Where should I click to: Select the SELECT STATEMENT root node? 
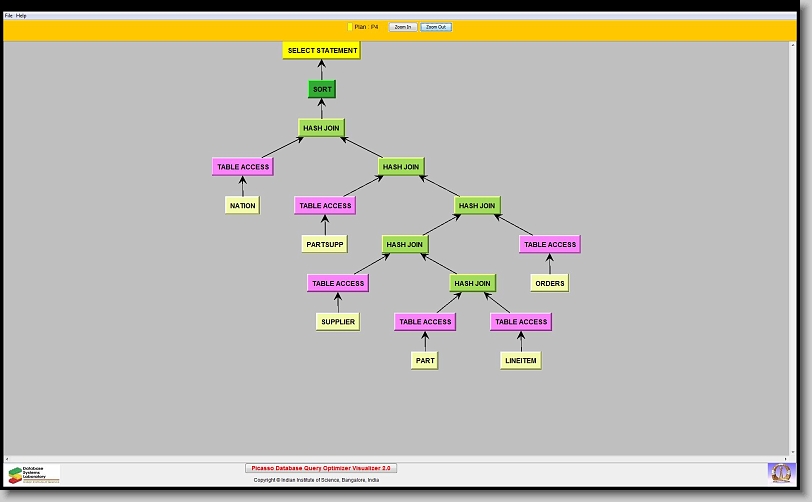322,50
